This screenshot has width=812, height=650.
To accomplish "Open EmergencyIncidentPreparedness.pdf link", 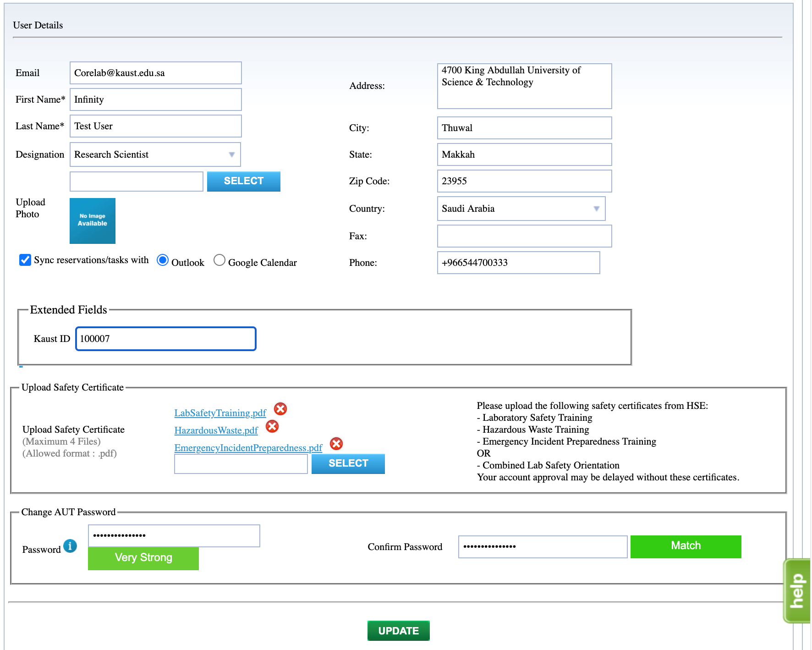I will pos(248,448).
